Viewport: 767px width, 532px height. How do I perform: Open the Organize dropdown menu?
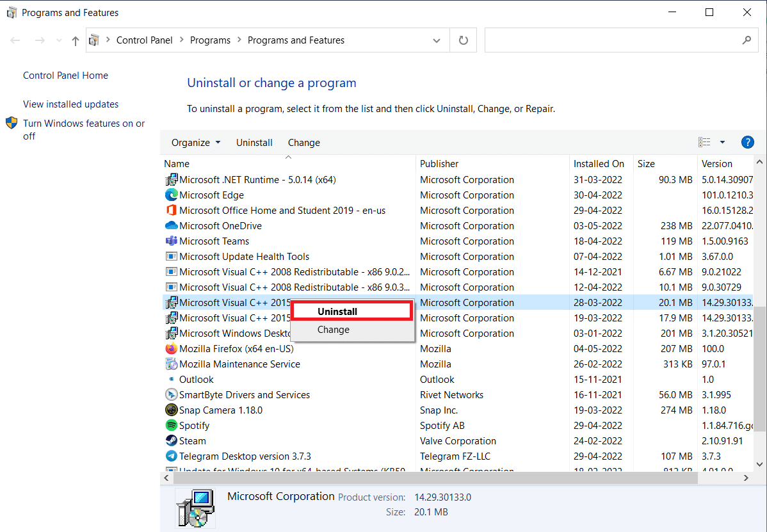pyautogui.click(x=196, y=143)
